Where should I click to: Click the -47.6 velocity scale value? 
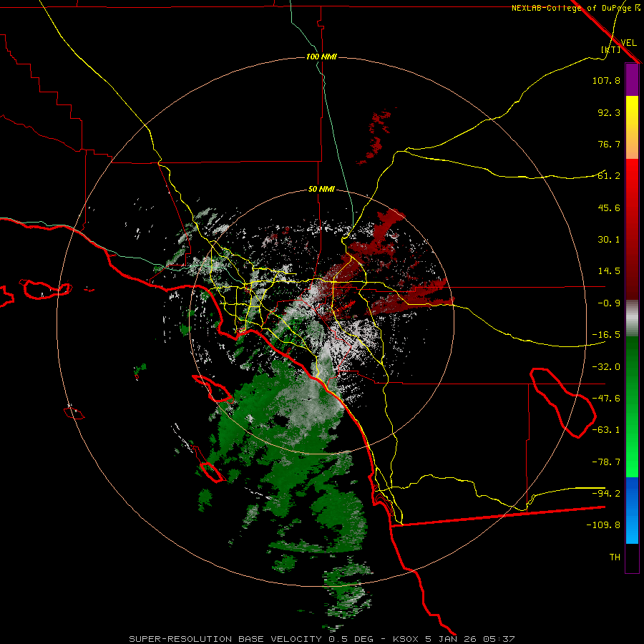[606, 399]
